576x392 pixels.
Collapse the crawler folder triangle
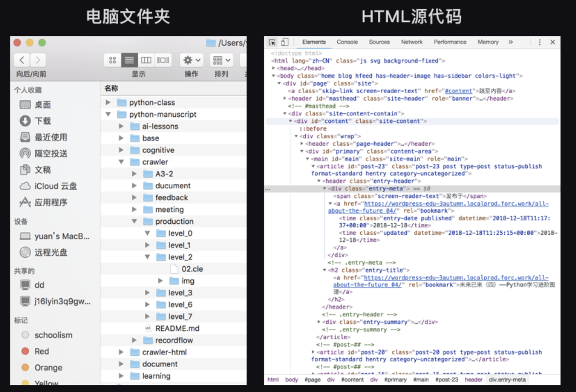121,162
